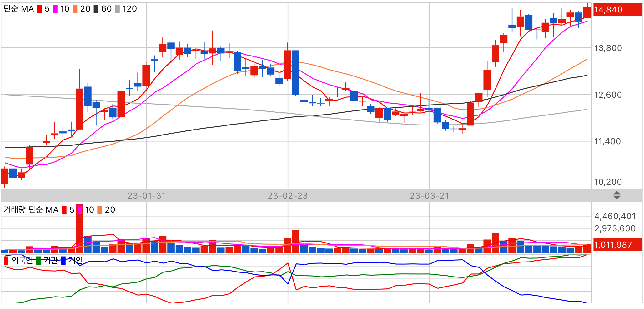Click the current volume tag 1,011,987

coord(618,245)
